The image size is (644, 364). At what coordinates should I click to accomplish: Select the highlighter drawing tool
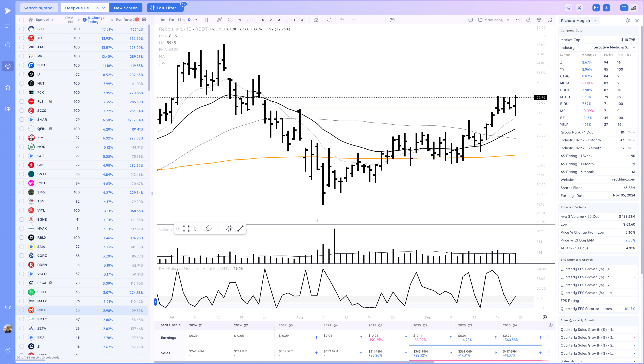(208, 228)
